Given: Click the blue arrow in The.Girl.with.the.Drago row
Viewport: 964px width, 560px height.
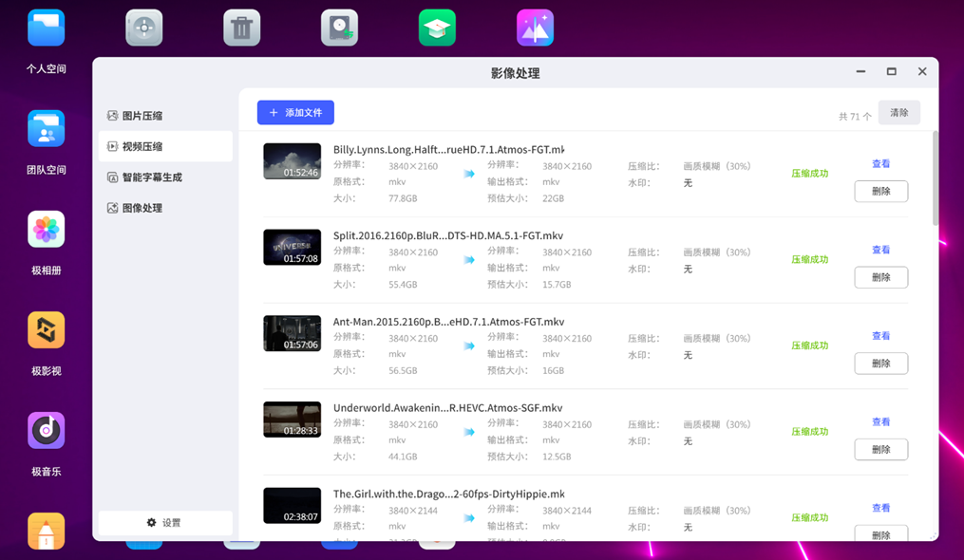Looking at the screenshot, I should click(469, 518).
